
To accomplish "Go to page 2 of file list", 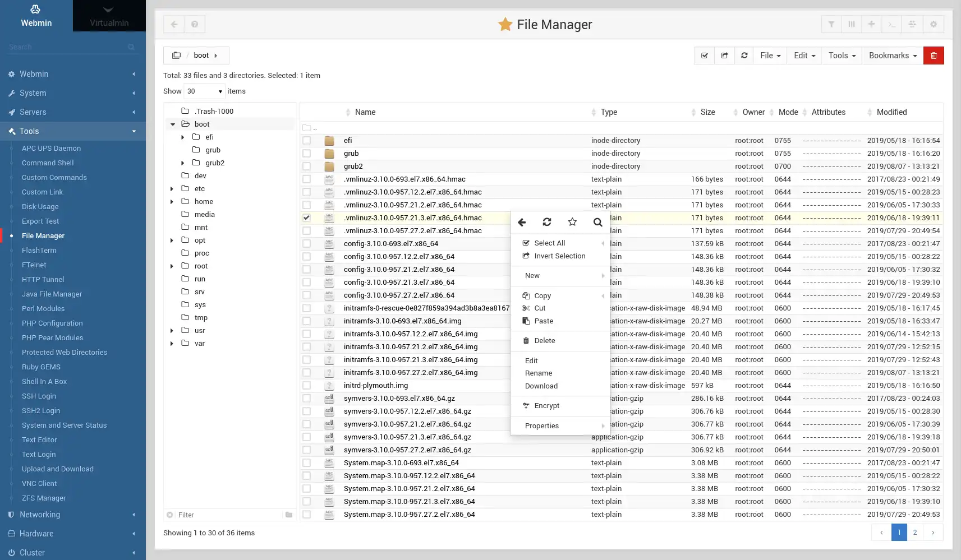I will point(915,533).
